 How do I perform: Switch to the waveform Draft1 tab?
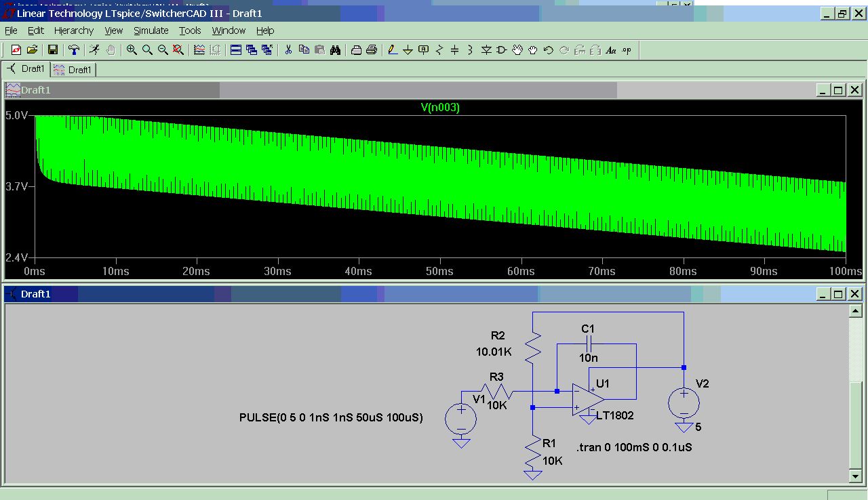click(74, 70)
